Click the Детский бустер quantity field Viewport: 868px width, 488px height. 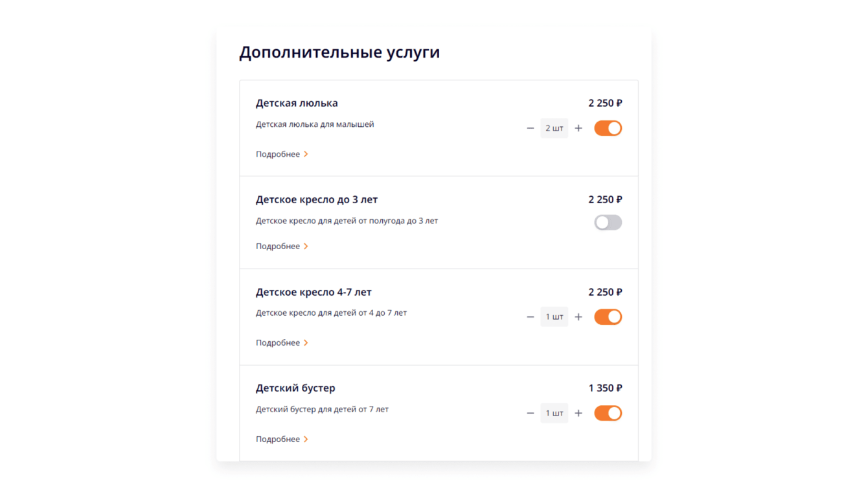click(554, 414)
